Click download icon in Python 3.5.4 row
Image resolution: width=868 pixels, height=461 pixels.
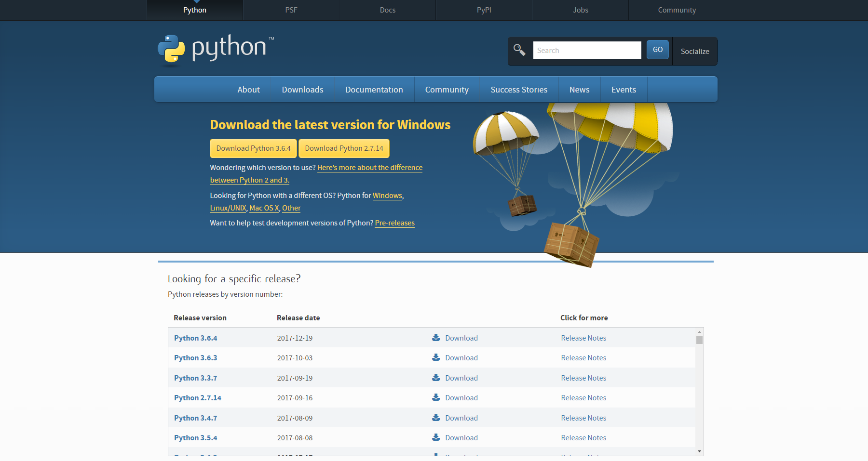tap(436, 437)
